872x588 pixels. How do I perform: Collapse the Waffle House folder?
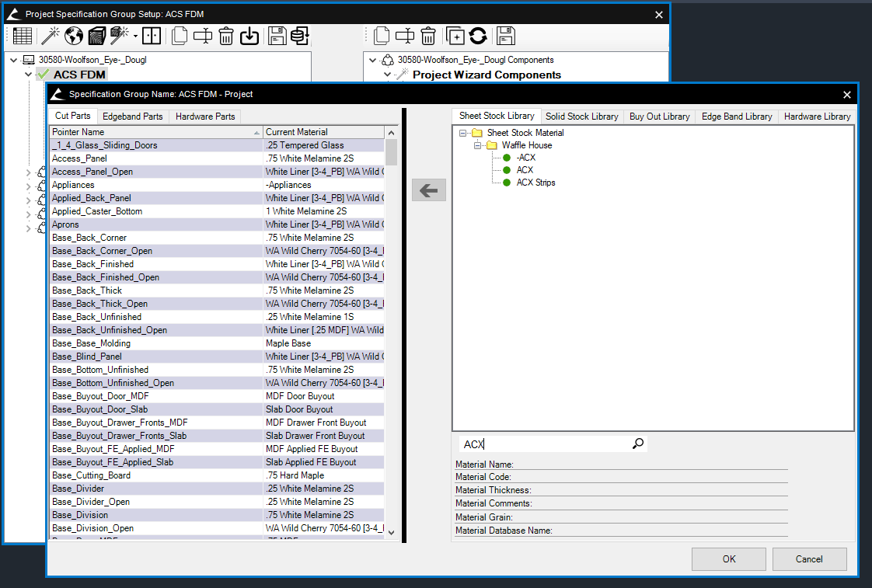[477, 145]
